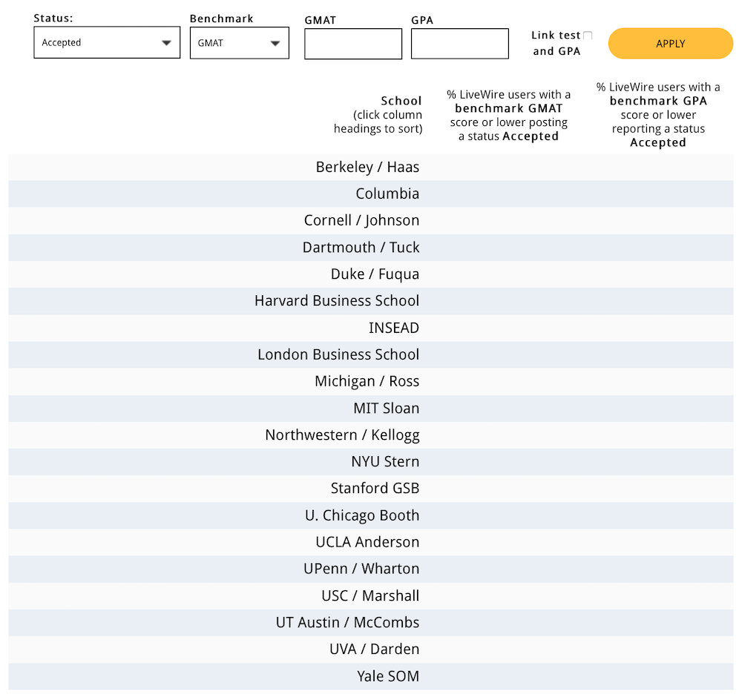
Task: Choose the INSEAD row
Action: click(393, 328)
